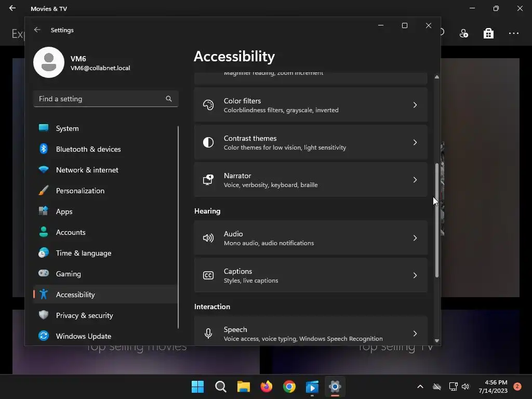This screenshot has width=532, height=399.
Task: Open Contrast themes settings row
Action: [311, 142]
